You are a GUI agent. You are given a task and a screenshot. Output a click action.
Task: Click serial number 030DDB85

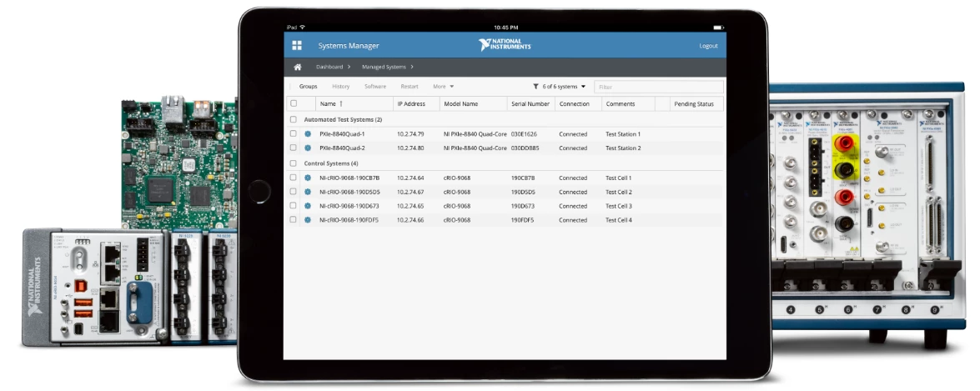click(x=525, y=148)
